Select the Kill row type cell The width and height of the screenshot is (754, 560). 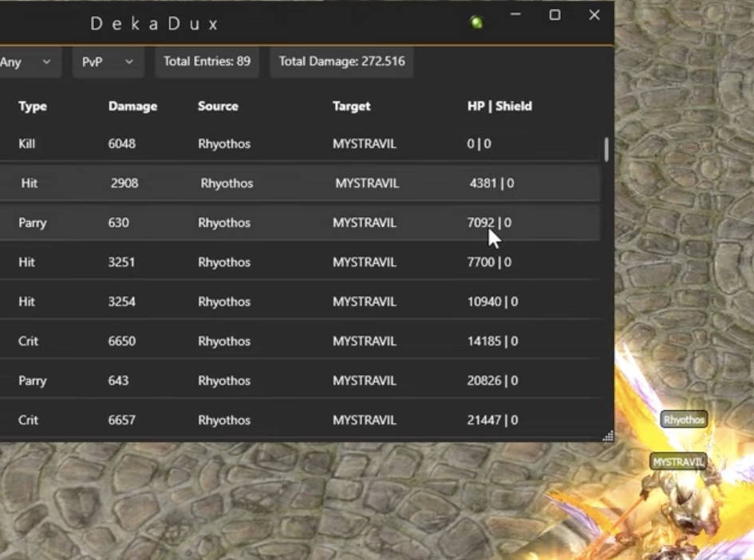[27, 144]
